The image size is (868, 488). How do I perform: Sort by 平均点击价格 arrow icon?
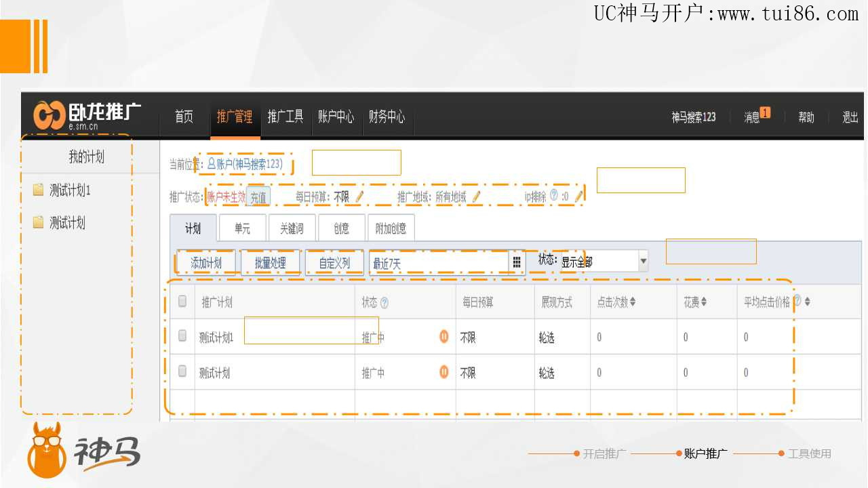[807, 302]
